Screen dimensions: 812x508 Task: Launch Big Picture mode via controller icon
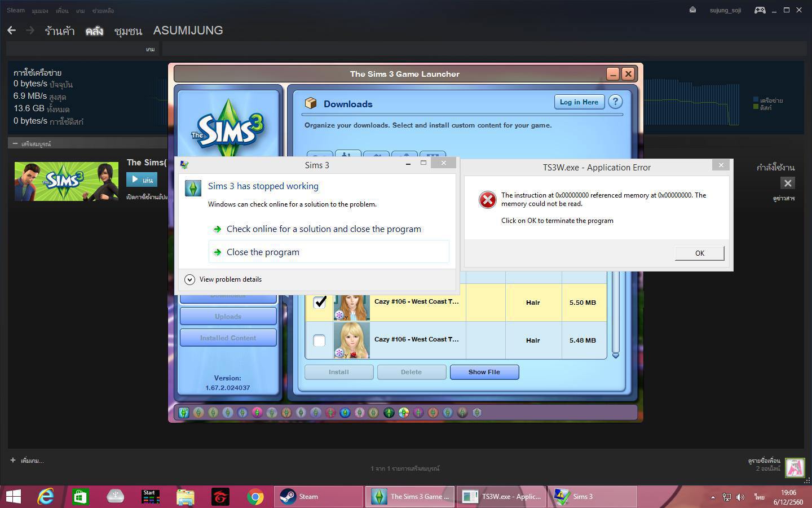click(x=760, y=10)
